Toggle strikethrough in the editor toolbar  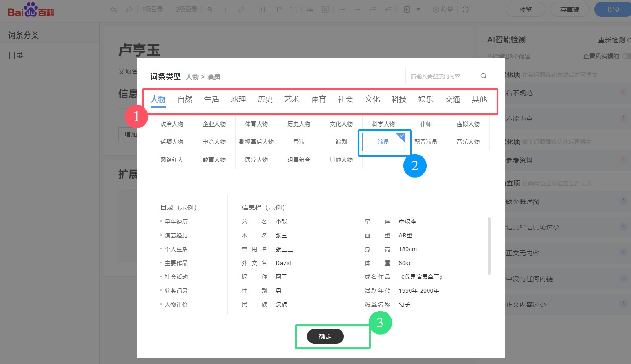click(x=309, y=10)
